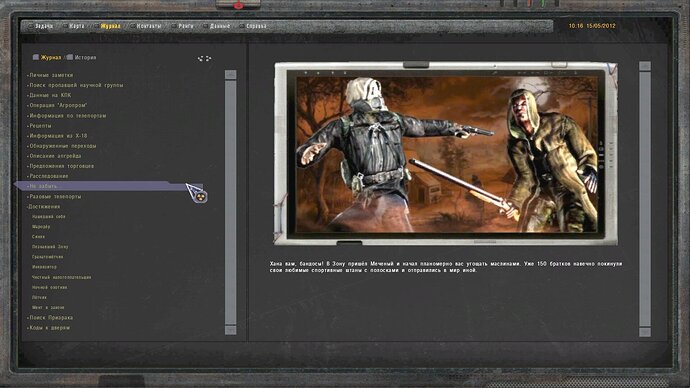The width and height of the screenshot is (690, 388).
Task: Open the Коды к дверям entry
Action: point(48,328)
